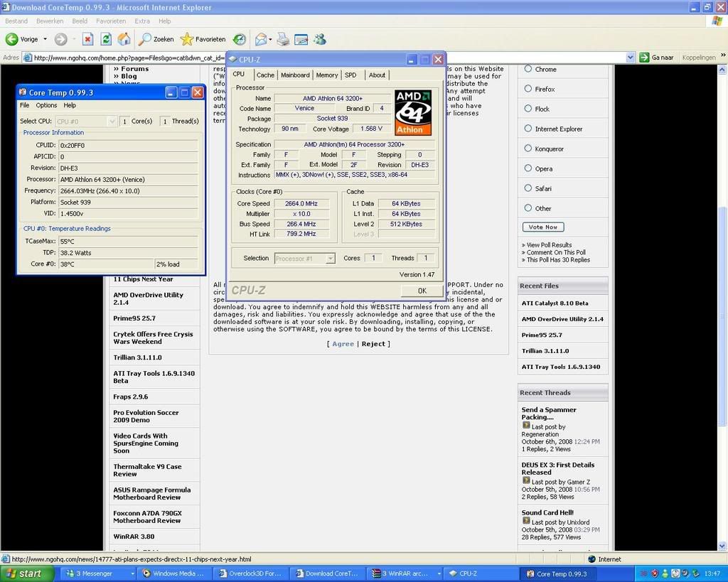728x582 pixels.
Task: Select the Flock poll option
Action: pos(528,109)
